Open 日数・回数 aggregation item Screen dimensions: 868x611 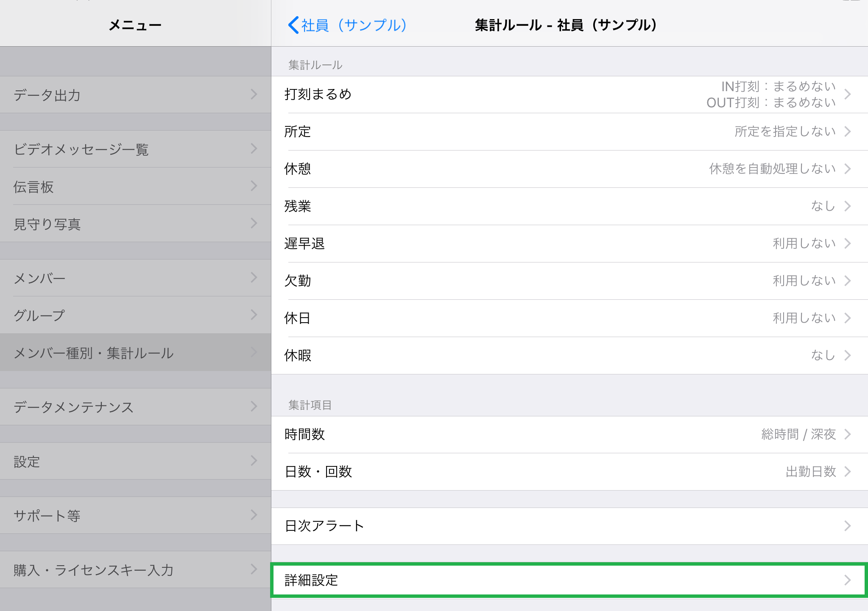pyautogui.click(x=569, y=472)
